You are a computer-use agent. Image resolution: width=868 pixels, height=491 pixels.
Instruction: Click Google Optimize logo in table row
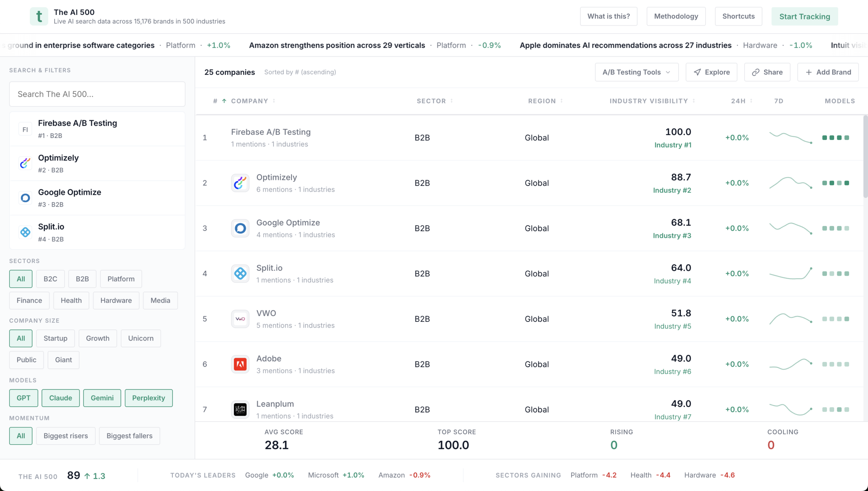point(240,228)
